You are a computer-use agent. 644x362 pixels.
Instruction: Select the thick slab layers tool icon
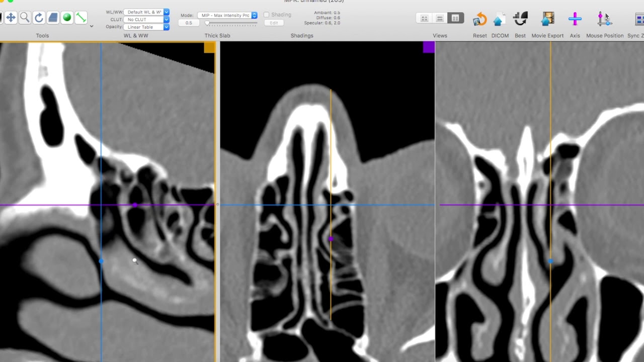click(x=53, y=18)
